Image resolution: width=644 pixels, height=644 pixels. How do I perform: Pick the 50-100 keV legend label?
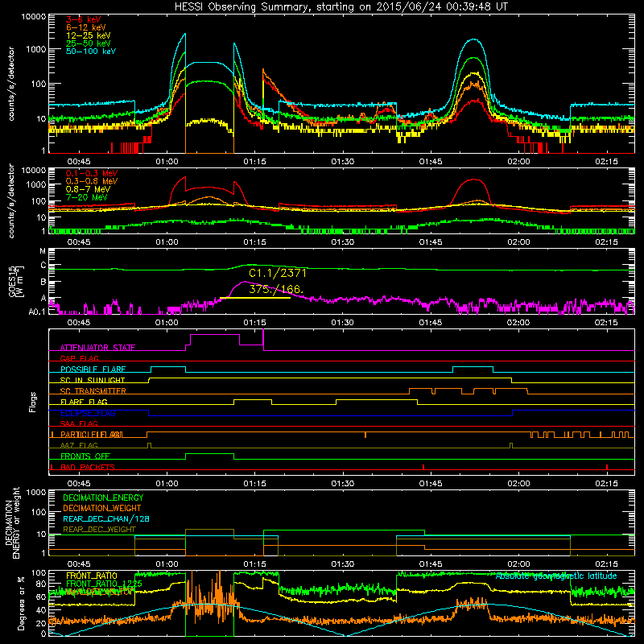91,52
